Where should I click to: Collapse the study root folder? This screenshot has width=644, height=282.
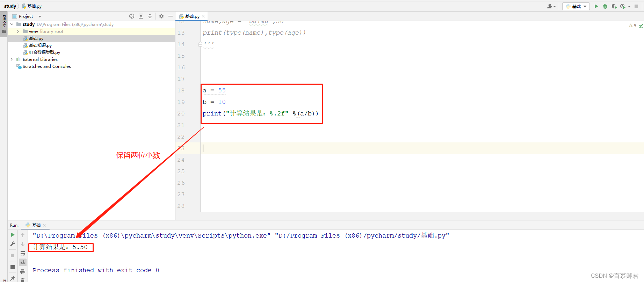click(12, 24)
